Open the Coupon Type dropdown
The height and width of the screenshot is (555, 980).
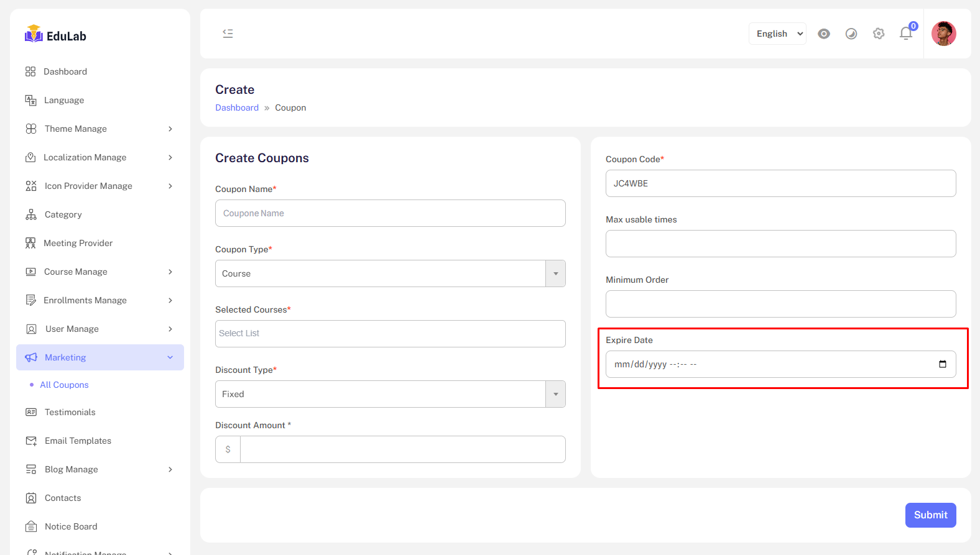pos(390,273)
